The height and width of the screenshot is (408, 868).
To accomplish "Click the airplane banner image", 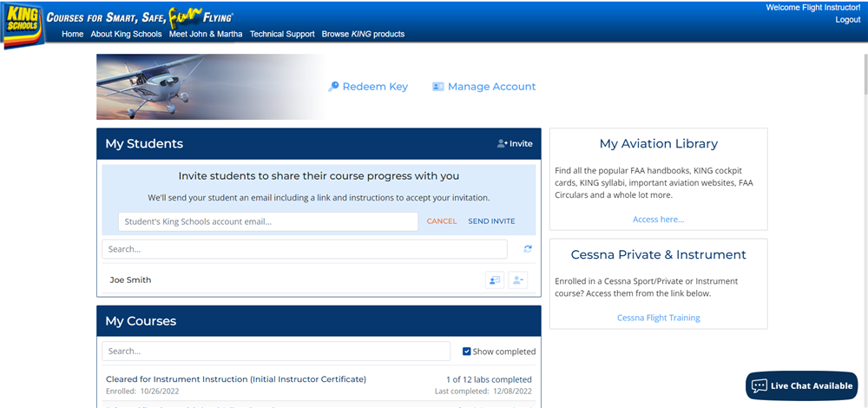I will pyautogui.click(x=212, y=87).
